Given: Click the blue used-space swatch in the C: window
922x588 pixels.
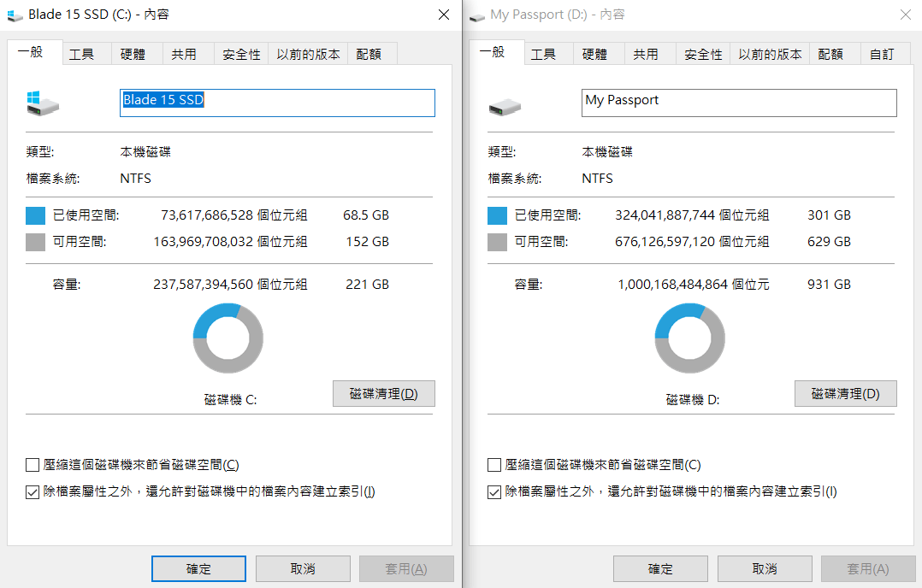Looking at the screenshot, I should pyautogui.click(x=35, y=215).
